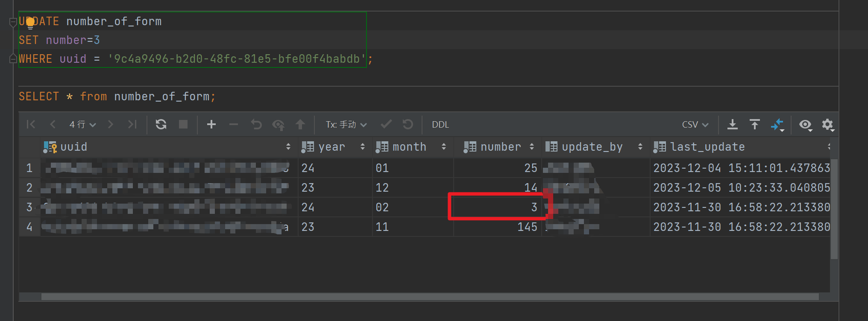Go to the next page of results
This screenshot has height=321, width=868.
[110, 124]
